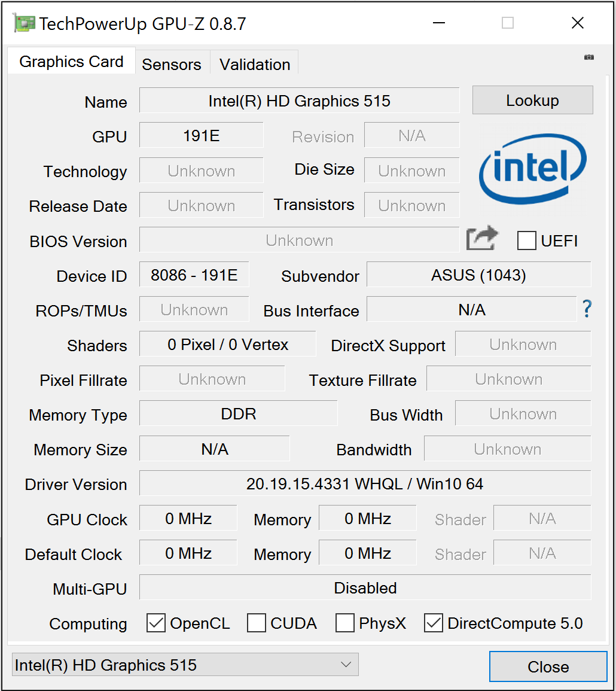The image size is (616, 691).
Task: Click the Driver Version field
Action: coord(365,483)
